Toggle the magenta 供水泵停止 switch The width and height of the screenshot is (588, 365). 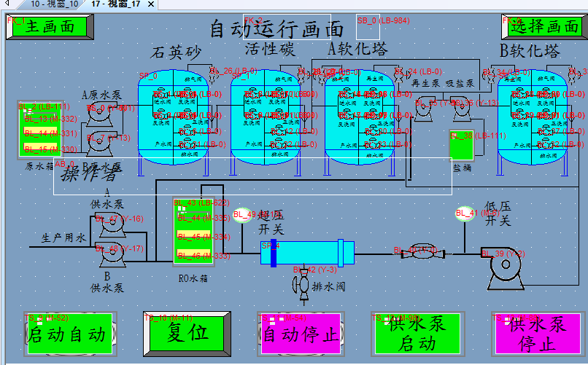click(x=536, y=334)
